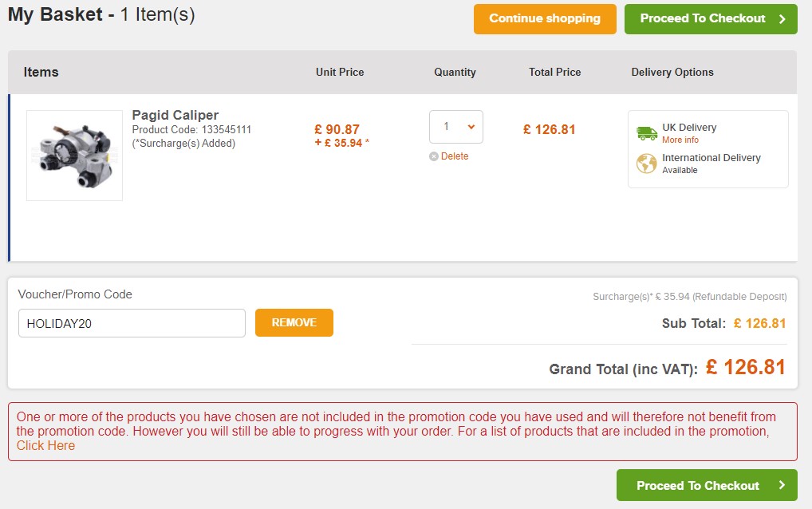812x509 pixels.
Task: Open the quantity dropdown for Pagid Caliper
Action: [456, 127]
